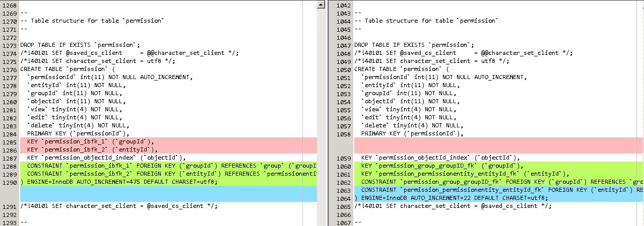Image resolution: width=644 pixels, height=226 pixels.
Task: Select line number 1290 in left gutter
Action: point(9,182)
